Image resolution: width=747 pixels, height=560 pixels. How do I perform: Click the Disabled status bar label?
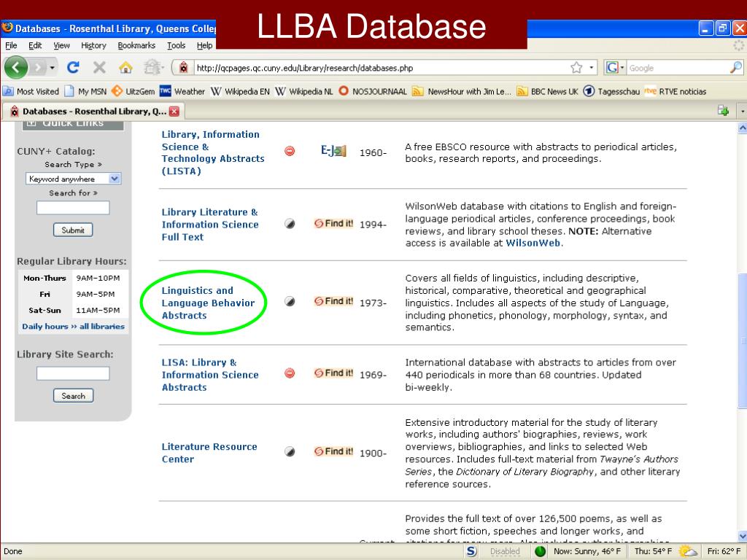point(505,551)
